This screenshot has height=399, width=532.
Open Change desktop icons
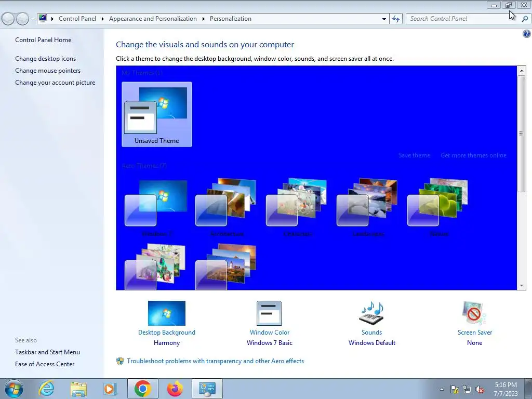pos(46,59)
